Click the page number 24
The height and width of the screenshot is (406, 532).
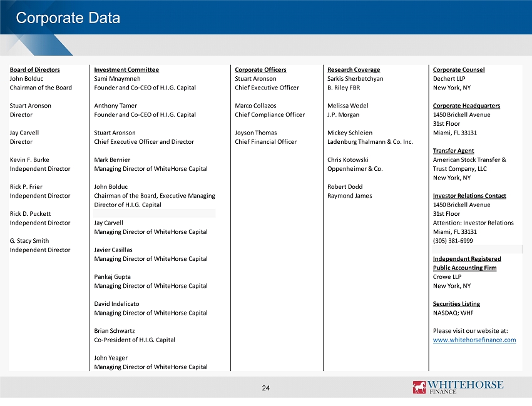pos(265,388)
